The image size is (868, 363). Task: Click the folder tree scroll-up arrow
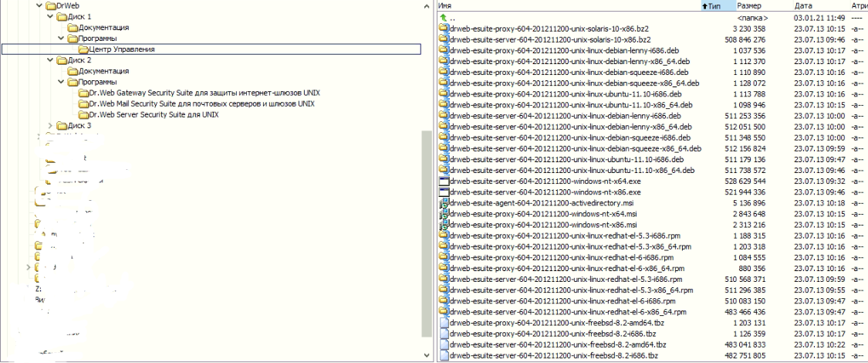[x=427, y=6]
